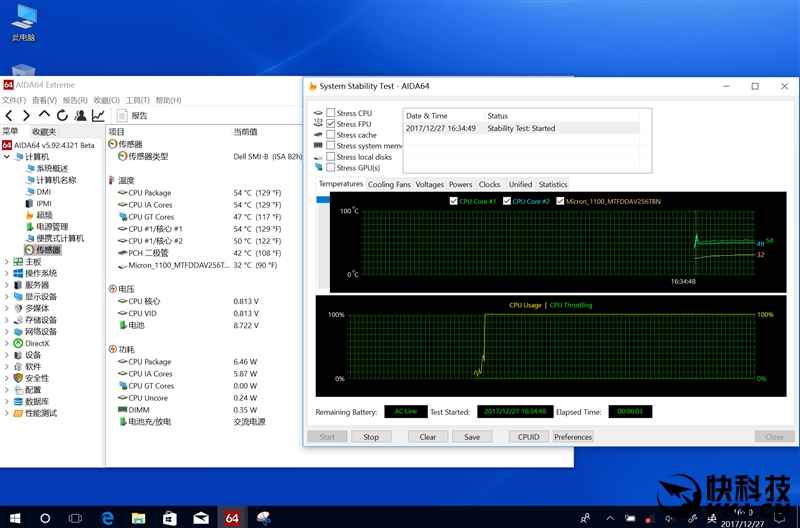Enable the Stress CPU checkbox
Image resolution: width=800 pixels, height=528 pixels.
click(331, 113)
